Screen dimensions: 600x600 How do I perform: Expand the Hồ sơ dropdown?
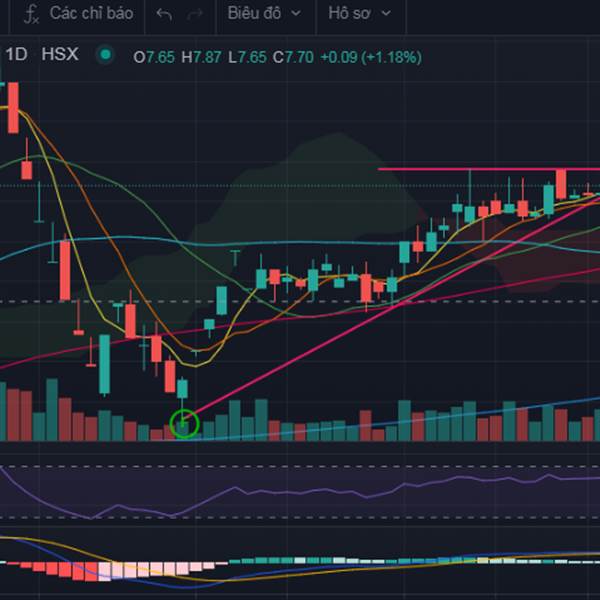point(360,13)
